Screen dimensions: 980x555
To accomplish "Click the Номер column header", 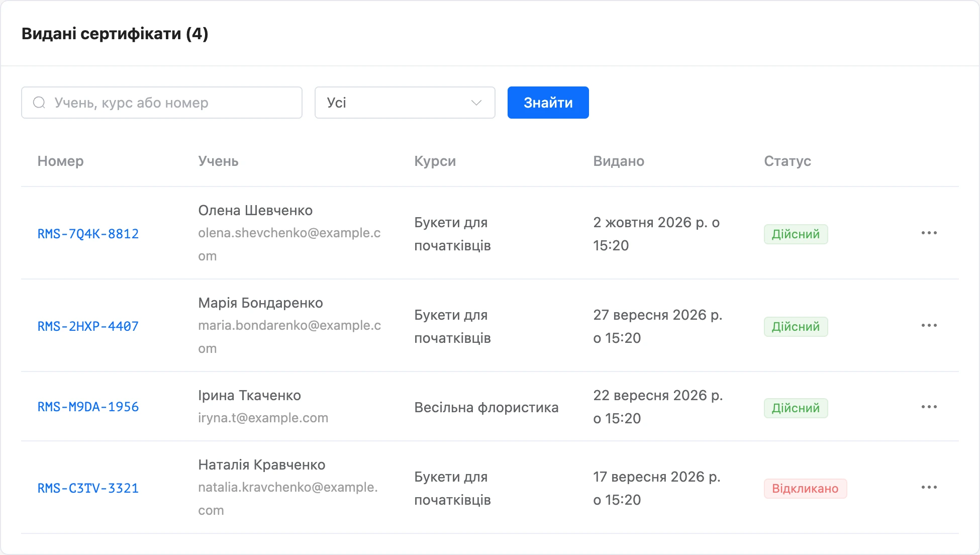I will coord(60,161).
